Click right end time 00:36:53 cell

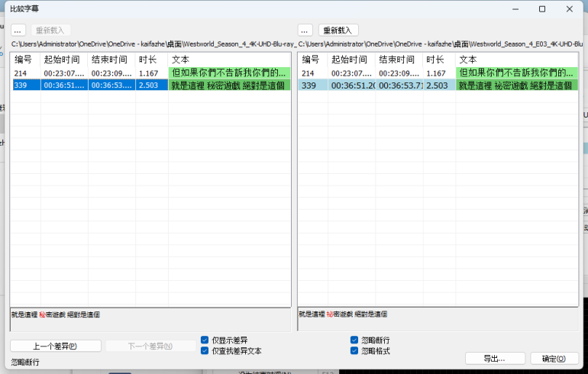(399, 85)
